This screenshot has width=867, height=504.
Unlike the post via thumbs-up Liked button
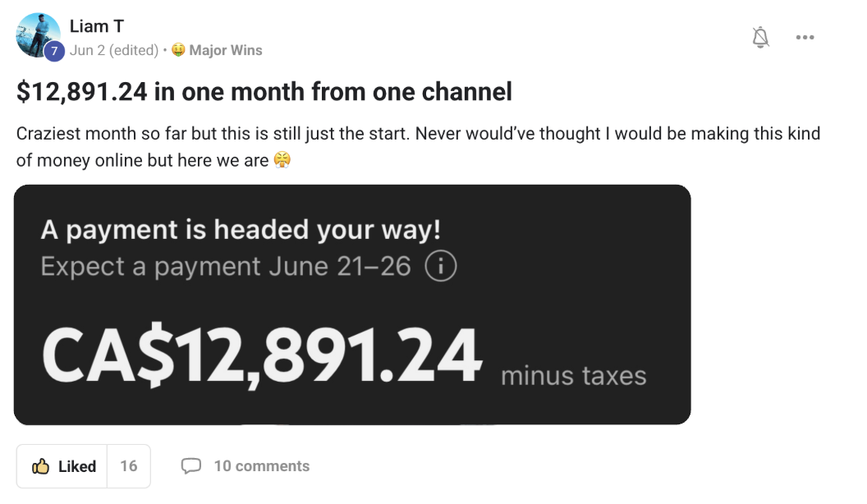(x=64, y=466)
